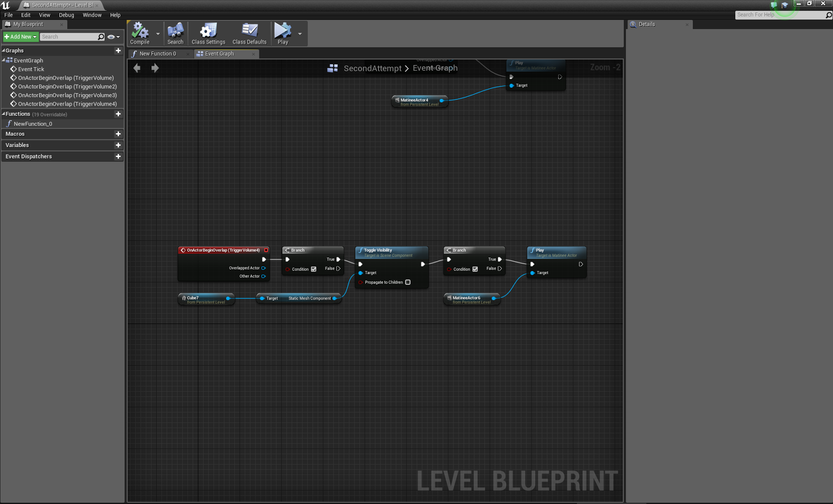
Task: Click the Target input pin beside Static Mesh Component
Action: click(262, 299)
